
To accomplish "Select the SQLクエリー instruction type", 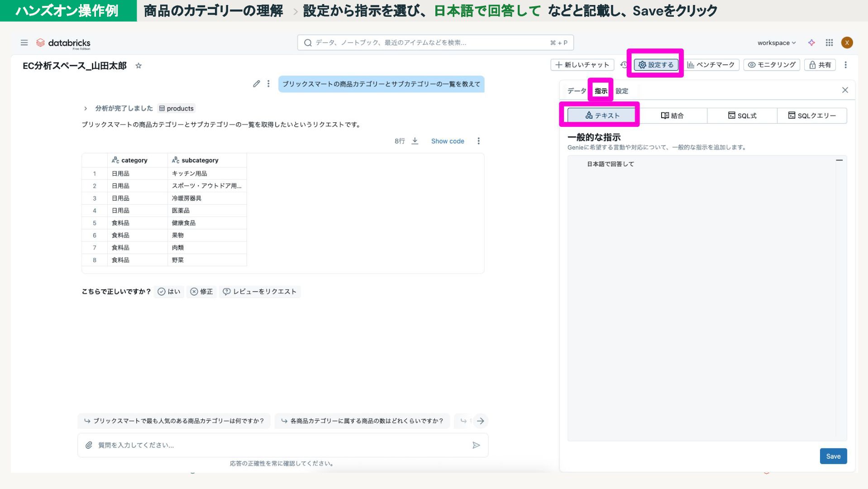I will coord(812,115).
